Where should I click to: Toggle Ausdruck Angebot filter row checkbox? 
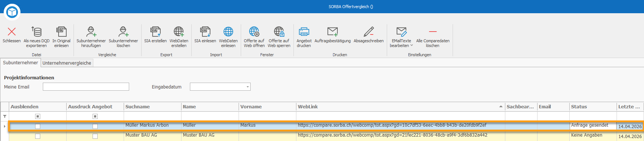click(95, 116)
